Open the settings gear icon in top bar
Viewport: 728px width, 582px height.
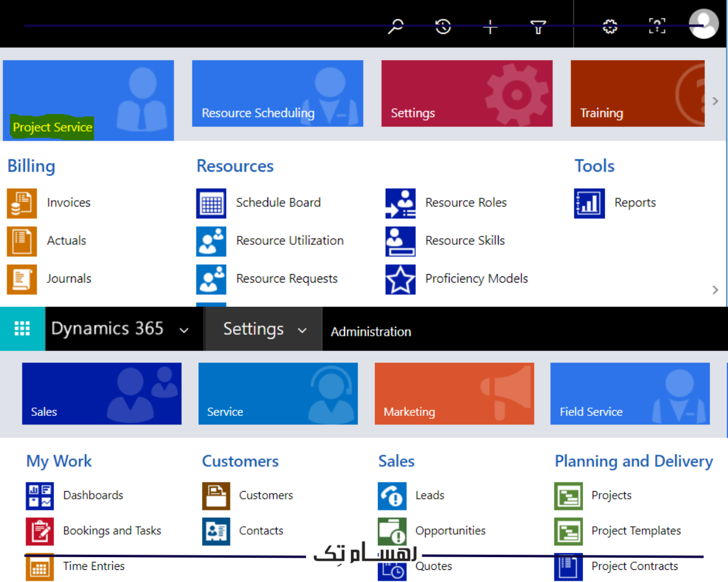[x=610, y=27]
